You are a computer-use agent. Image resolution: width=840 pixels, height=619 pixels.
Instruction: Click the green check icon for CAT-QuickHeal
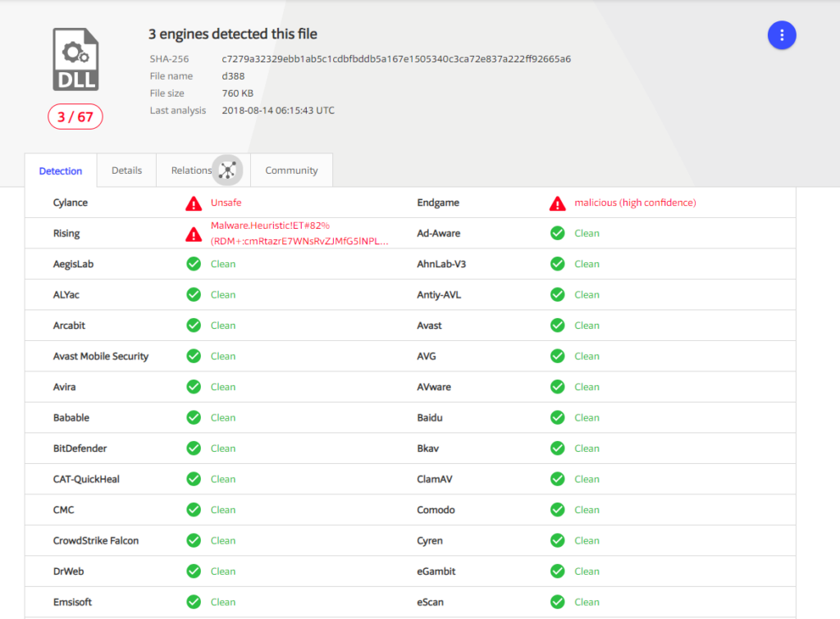tap(194, 480)
